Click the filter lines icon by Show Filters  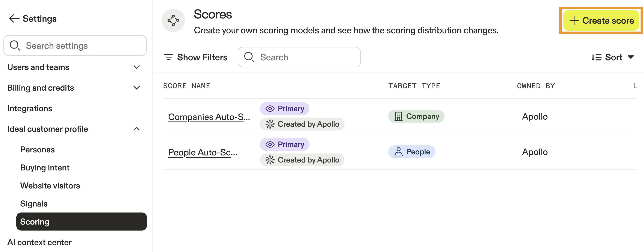click(x=169, y=57)
